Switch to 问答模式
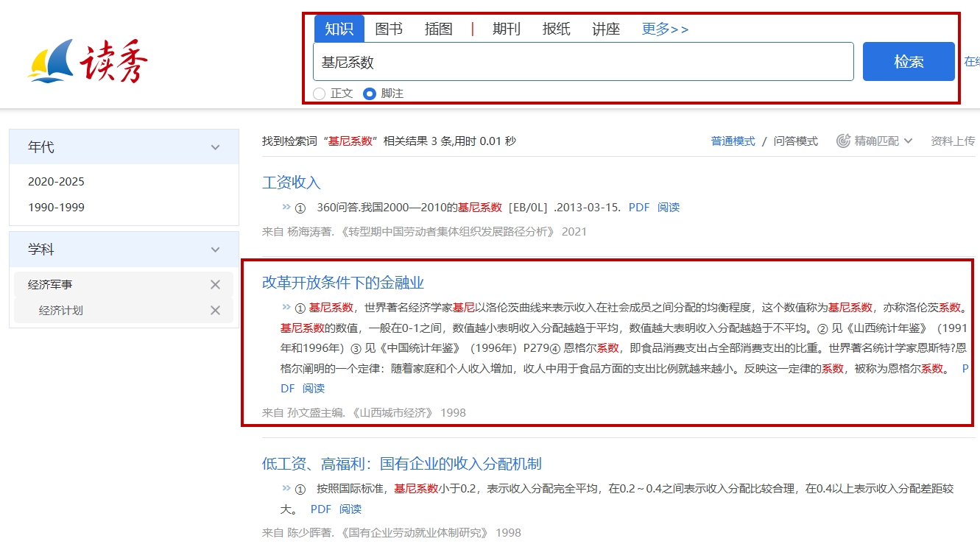 [x=795, y=141]
